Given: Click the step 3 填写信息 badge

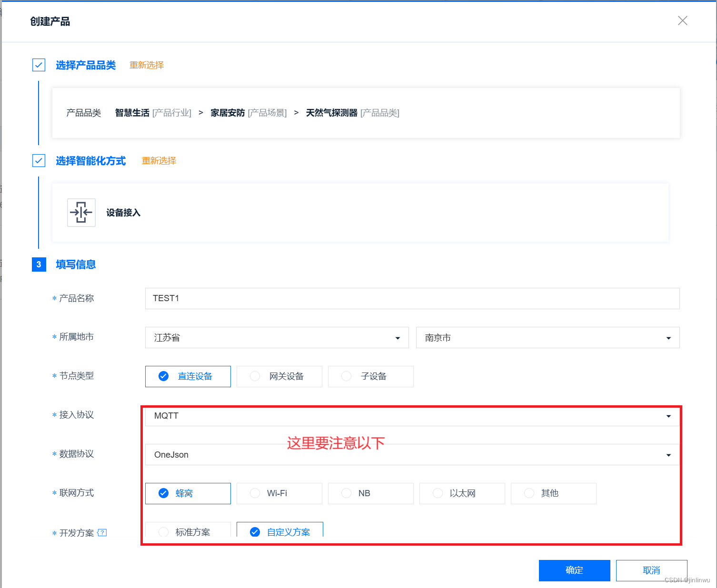Looking at the screenshot, I should (x=39, y=265).
